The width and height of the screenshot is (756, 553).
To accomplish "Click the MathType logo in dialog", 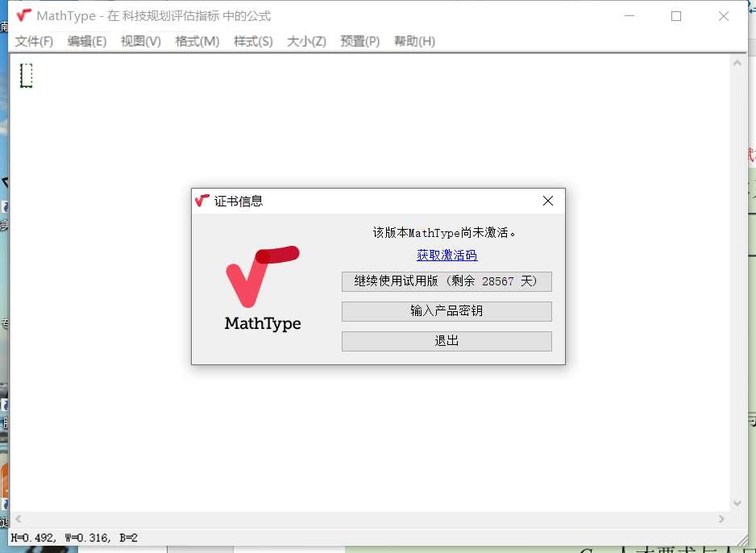I will point(263,289).
